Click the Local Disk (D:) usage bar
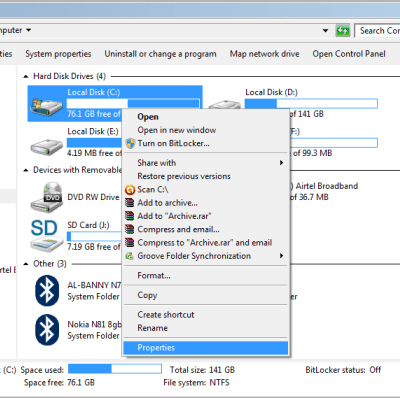400x398 pixels. point(311,104)
